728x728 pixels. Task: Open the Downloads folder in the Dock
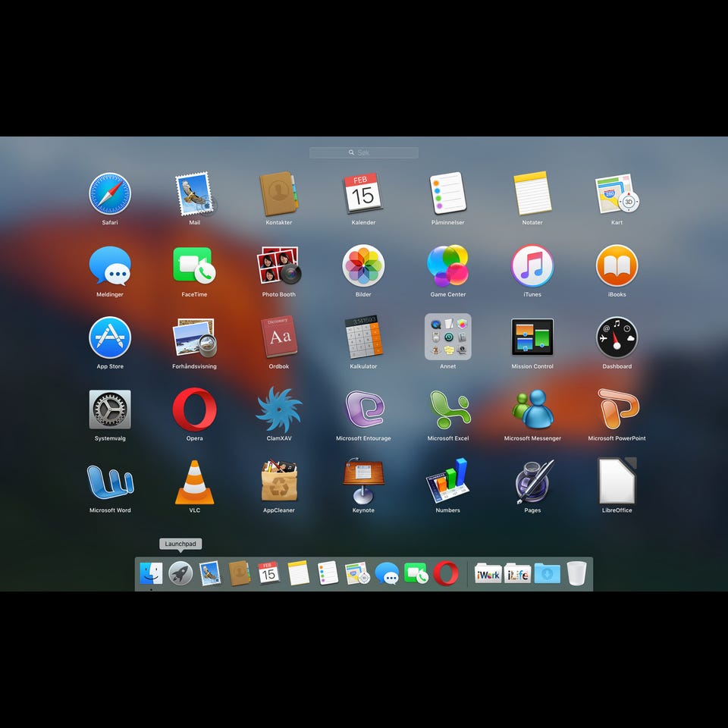point(548,573)
